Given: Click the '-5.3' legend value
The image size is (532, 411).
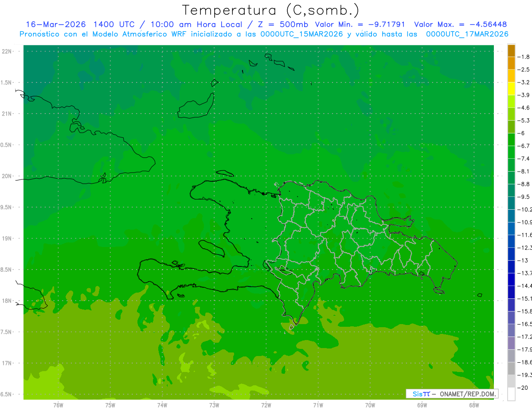Looking at the screenshot, I should 524,121.
